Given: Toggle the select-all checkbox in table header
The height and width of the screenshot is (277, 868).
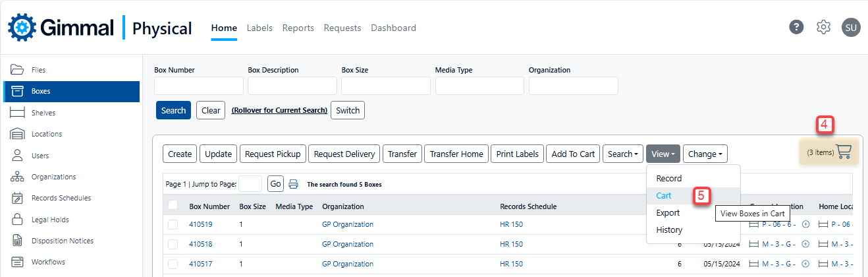Looking at the screenshot, I should 173,205.
